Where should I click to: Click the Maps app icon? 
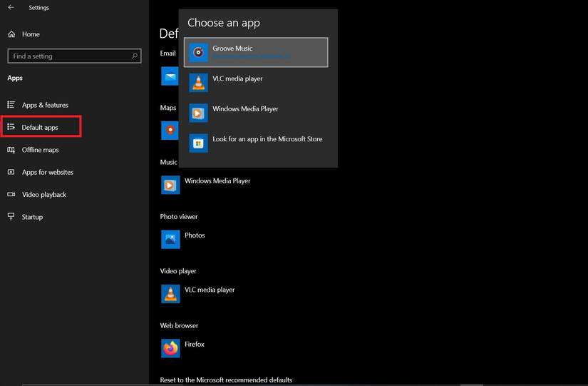tap(170, 130)
